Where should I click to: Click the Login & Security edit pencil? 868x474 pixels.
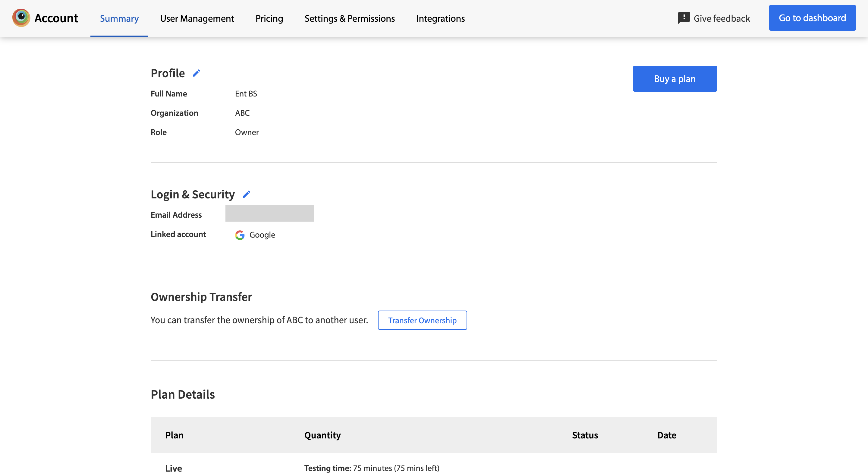246,194
